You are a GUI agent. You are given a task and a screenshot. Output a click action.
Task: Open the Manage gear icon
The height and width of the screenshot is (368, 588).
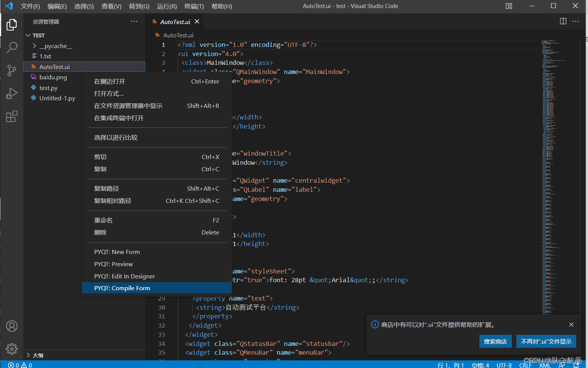pyautogui.click(x=12, y=349)
